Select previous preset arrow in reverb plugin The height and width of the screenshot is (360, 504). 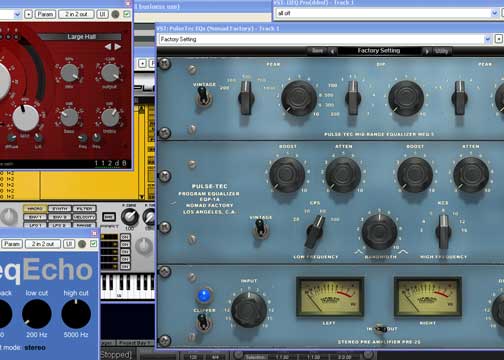point(108,47)
